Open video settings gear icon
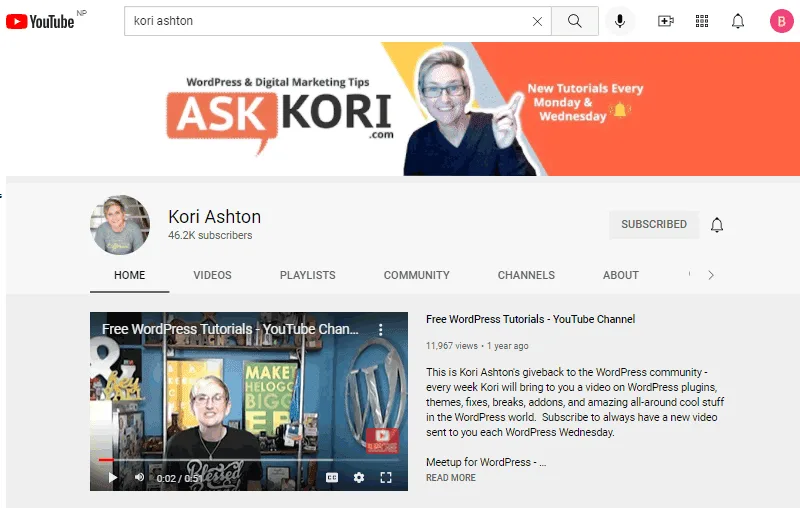The width and height of the screenshot is (800, 508). pos(359,477)
